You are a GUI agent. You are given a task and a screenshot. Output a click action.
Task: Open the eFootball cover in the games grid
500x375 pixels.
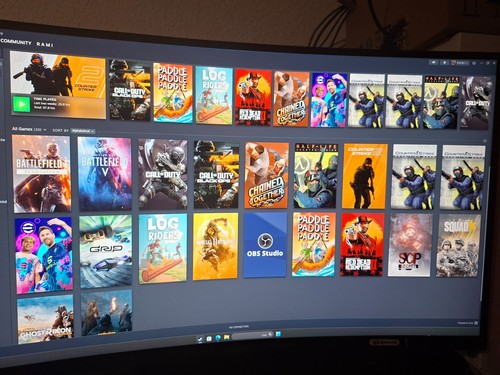point(44,255)
